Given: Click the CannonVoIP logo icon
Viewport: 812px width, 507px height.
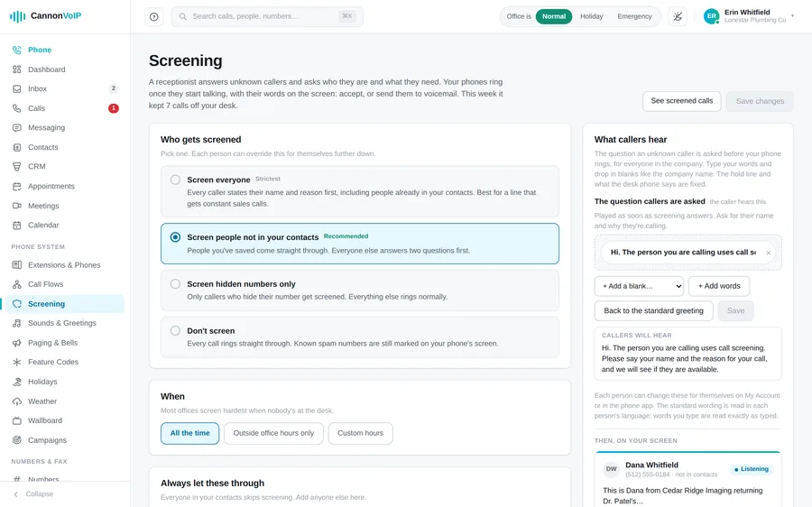Looking at the screenshot, I should tap(18, 16).
